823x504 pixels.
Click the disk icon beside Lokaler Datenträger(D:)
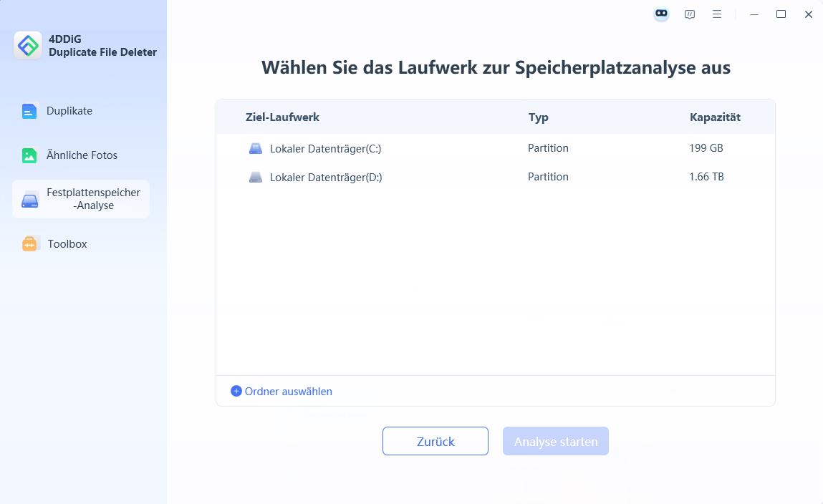point(256,177)
